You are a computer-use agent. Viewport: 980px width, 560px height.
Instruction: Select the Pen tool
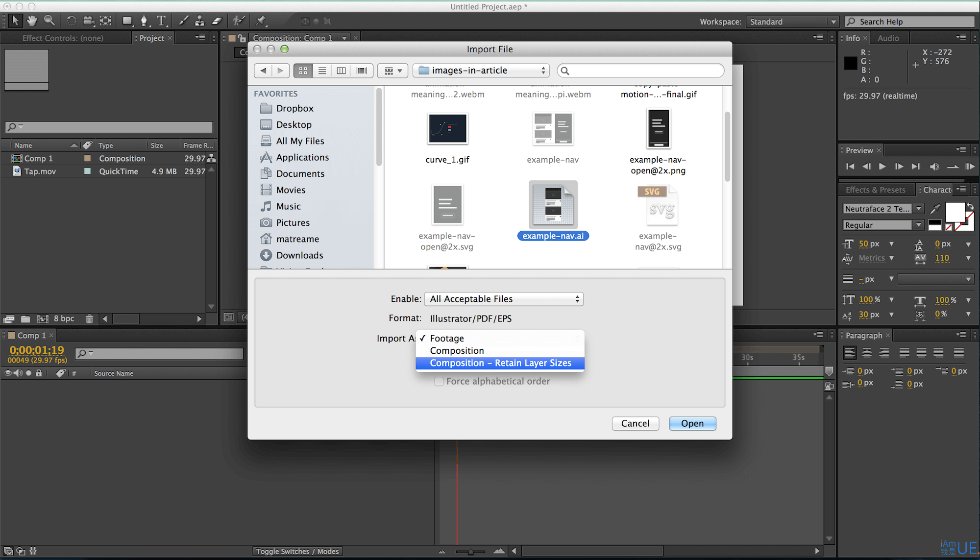(144, 21)
